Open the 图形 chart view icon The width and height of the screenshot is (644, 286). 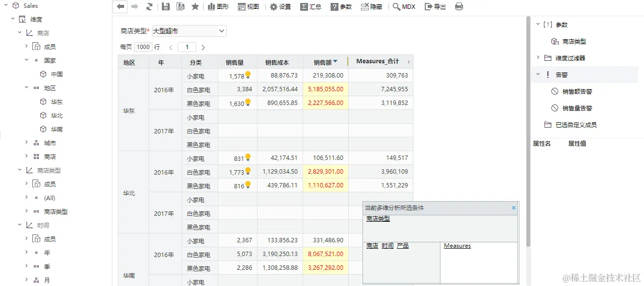point(218,6)
